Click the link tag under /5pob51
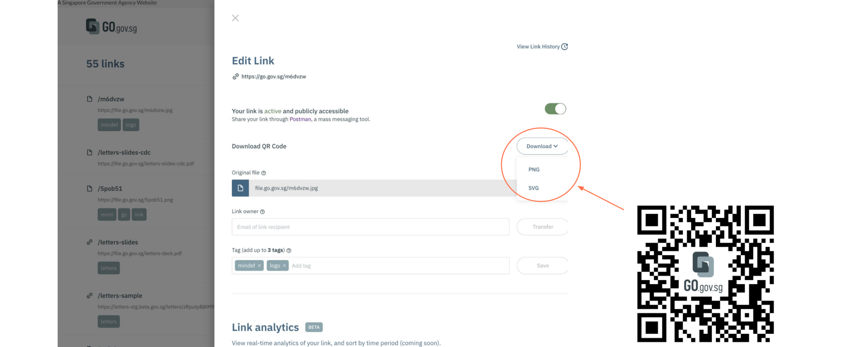Viewport: 868px width, 347px height. point(139,214)
